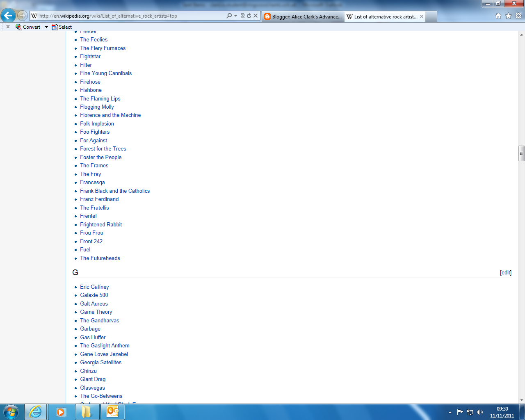Open Favorites star icon

point(508,16)
